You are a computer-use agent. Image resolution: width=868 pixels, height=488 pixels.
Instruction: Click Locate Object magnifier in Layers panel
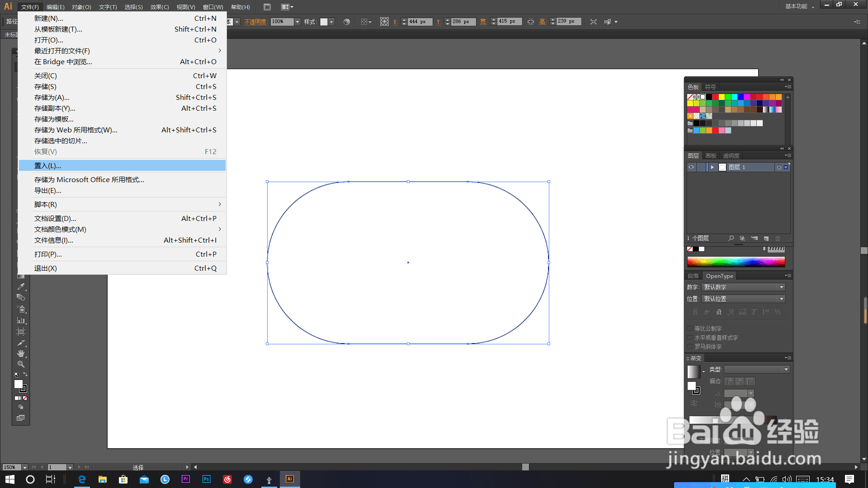tap(731, 238)
